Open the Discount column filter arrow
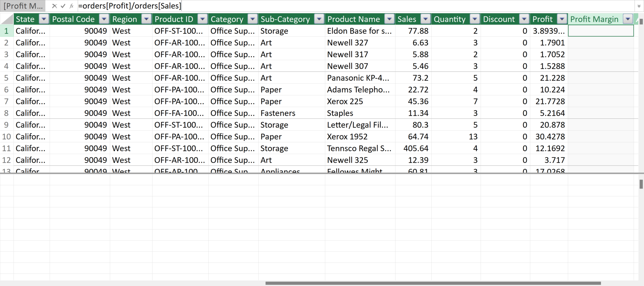644x286 pixels. click(x=524, y=19)
